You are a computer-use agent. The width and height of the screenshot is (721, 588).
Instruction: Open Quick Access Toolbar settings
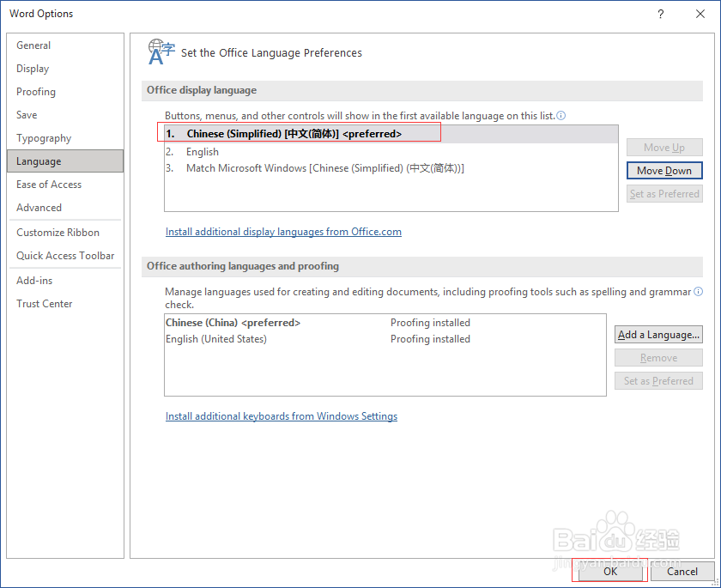(65, 256)
